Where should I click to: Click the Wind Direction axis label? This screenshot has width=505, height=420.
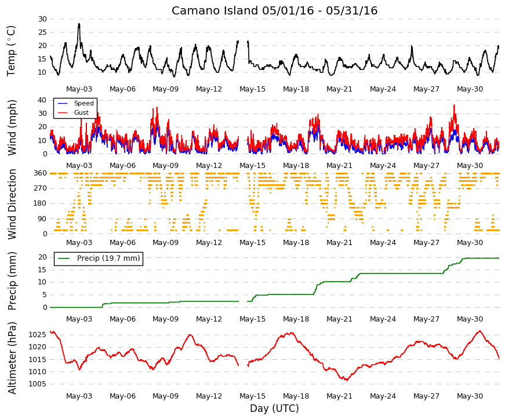point(12,204)
